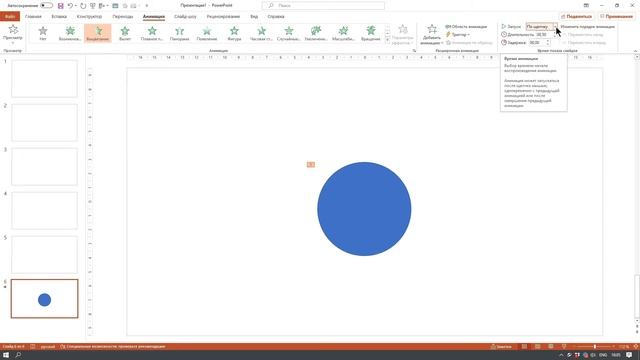
Task: Select slide 6 thumbnail with blue circle
Action: click(x=44, y=299)
